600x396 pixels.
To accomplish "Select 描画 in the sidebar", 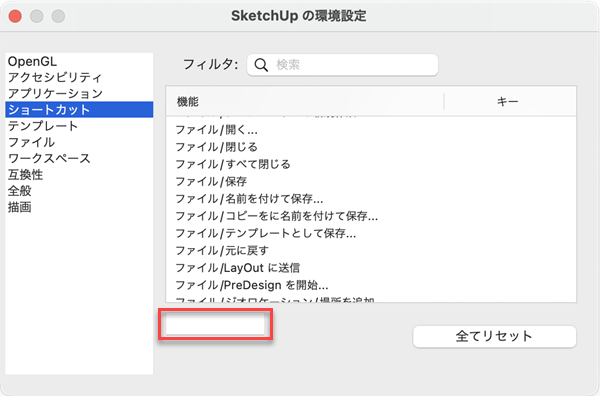I will click(x=79, y=207).
